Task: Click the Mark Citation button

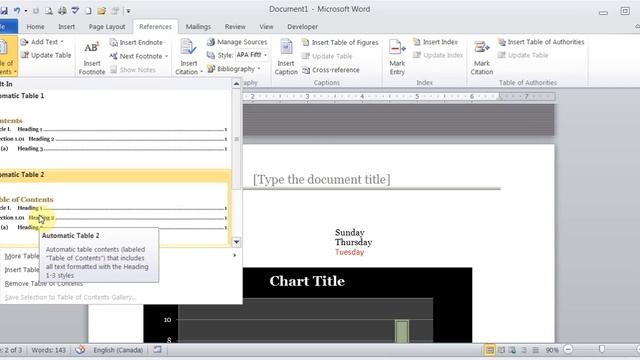Action: 482,57
